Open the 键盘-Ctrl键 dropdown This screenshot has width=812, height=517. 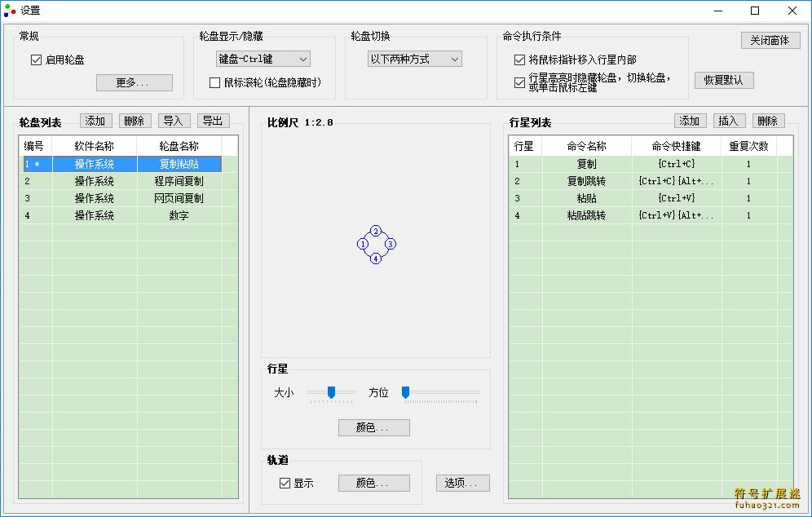click(262, 59)
